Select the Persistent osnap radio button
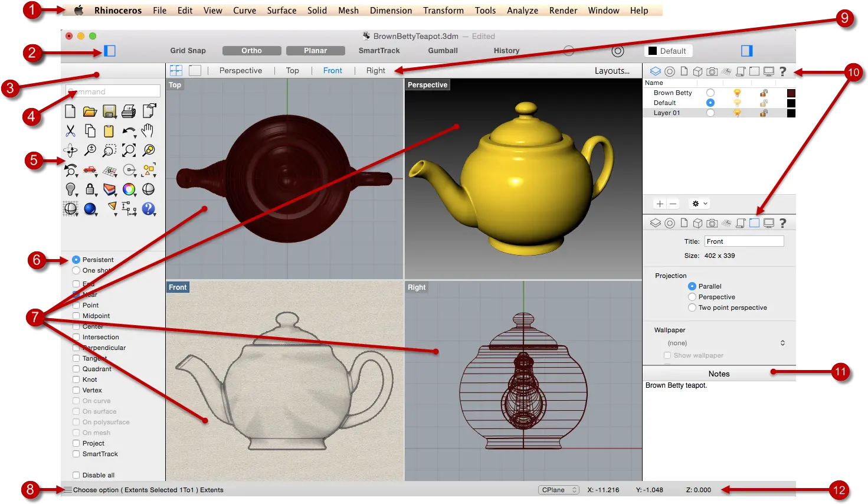Screen dimensions: 868x504 coord(76,260)
